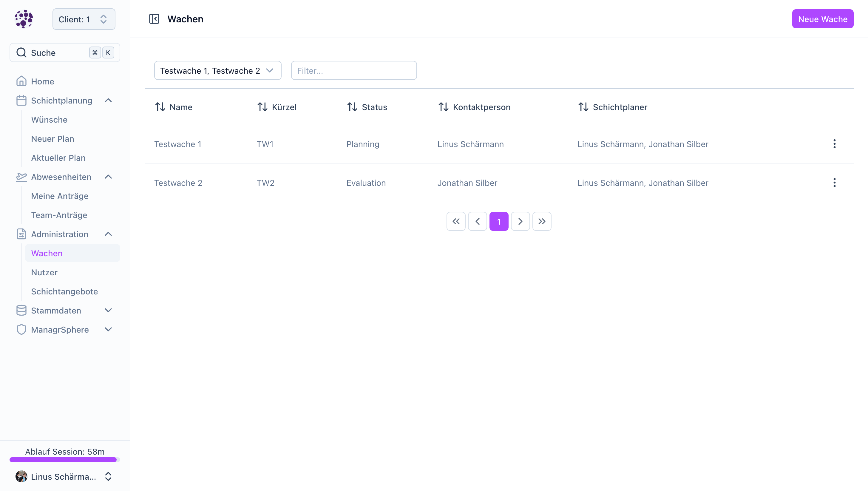The height and width of the screenshot is (491, 868).
Task: Click into the Filter... text field
Action: (354, 70)
